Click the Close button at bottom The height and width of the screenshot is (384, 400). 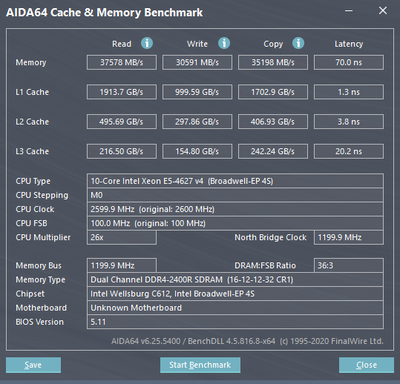coord(366,365)
